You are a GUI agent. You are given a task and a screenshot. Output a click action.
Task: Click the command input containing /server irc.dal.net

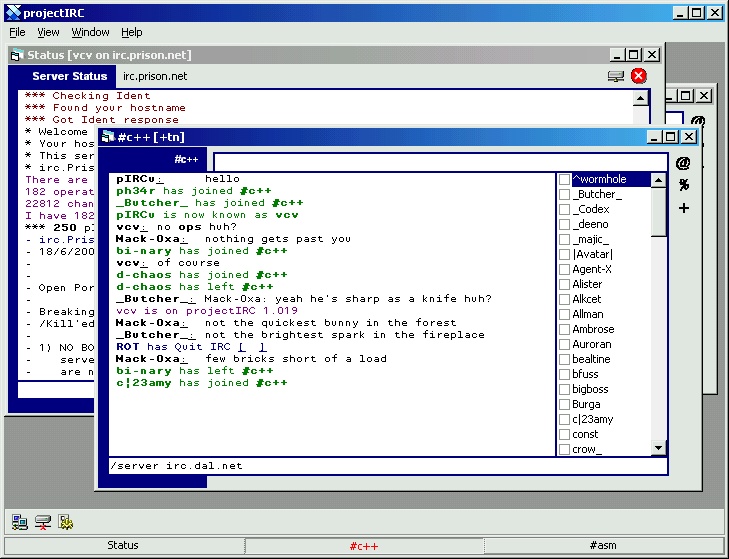point(385,466)
